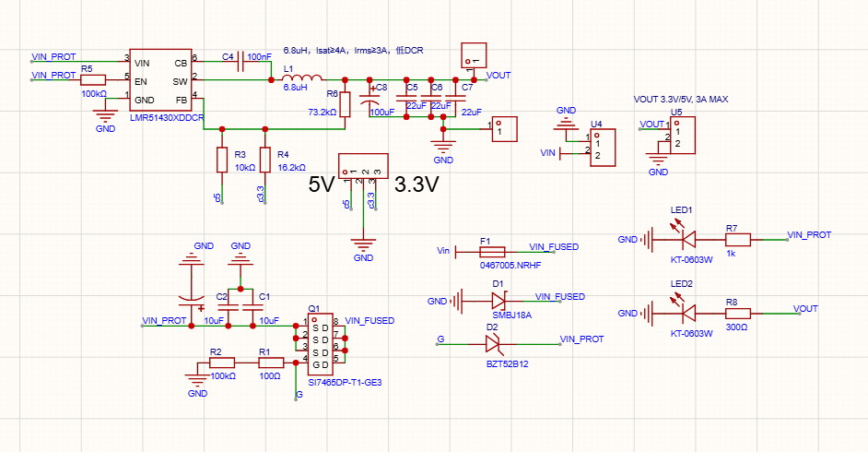Click the 'Vin' port label at fuse F1
The image size is (868, 452).
tap(443, 251)
